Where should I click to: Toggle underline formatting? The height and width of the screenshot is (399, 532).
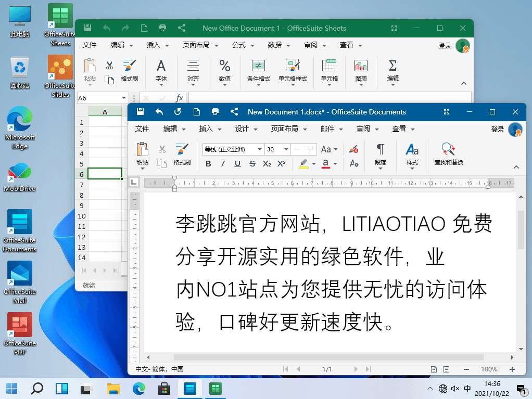(237, 164)
